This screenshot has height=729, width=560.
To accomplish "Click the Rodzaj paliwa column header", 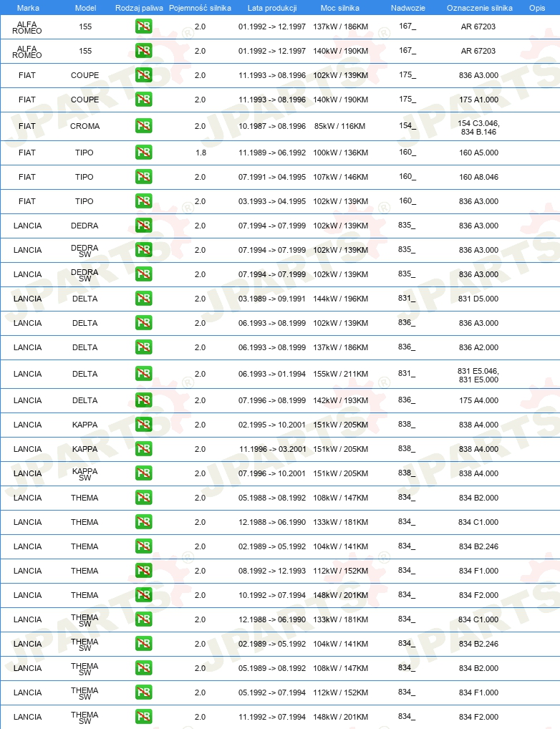I will 139,8.
